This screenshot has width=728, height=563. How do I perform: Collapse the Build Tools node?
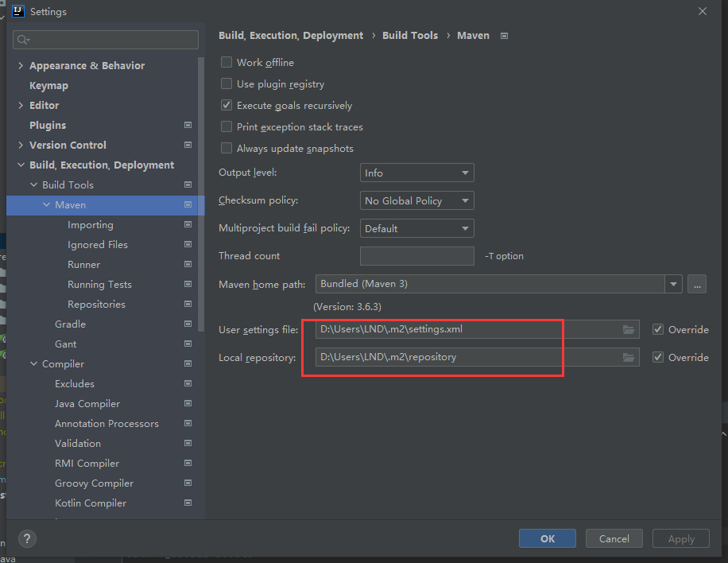[33, 184]
